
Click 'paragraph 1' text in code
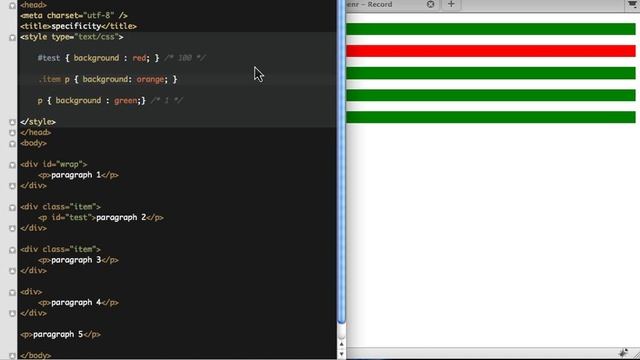pyautogui.click(x=76, y=175)
